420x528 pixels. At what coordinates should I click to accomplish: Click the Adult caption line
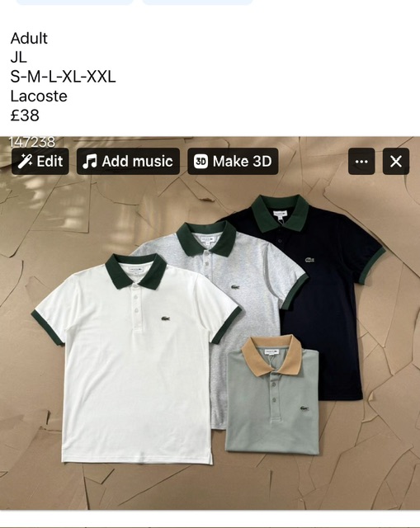click(29, 39)
